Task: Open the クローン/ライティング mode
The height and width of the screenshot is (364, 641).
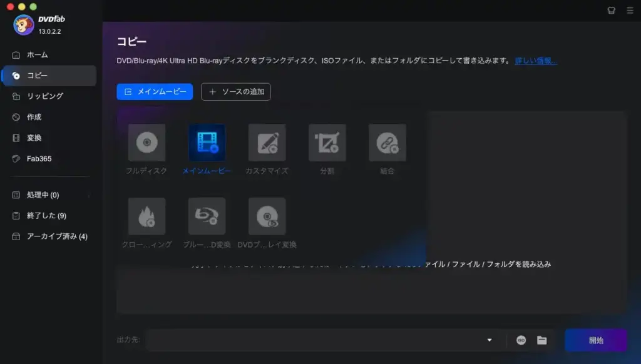Action: coord(146,215)
